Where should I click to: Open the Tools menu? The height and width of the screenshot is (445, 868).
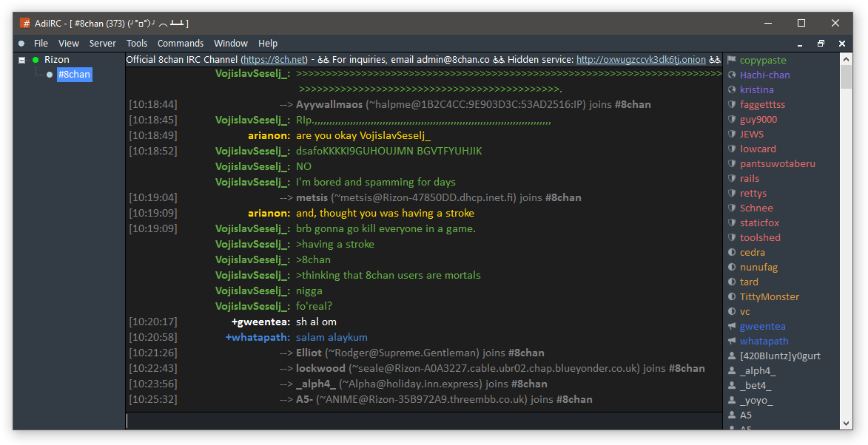137,43
